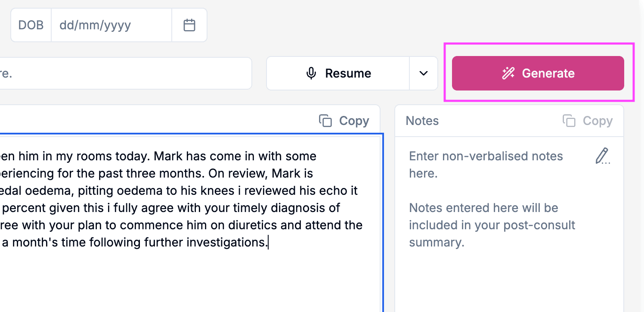This screenshot has height=312, width=644.
Task: Click the Notes panel's copy icon
Action: click(569, 121)
